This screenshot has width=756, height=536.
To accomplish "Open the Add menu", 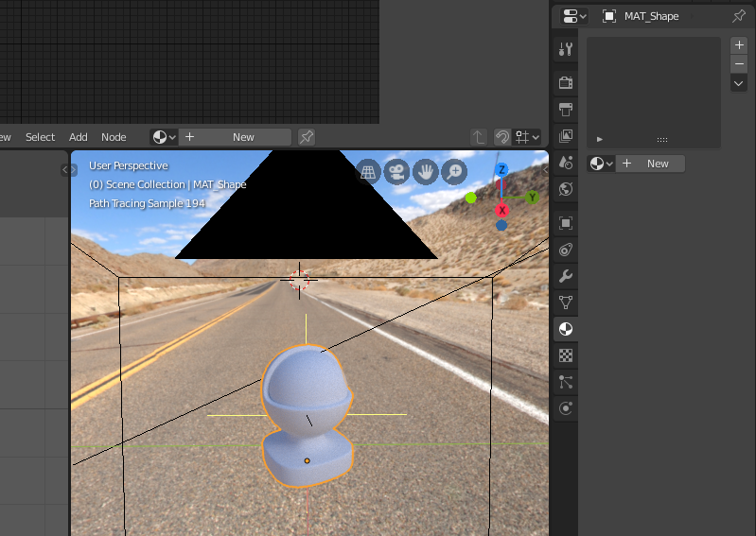I will coord(79,137).
